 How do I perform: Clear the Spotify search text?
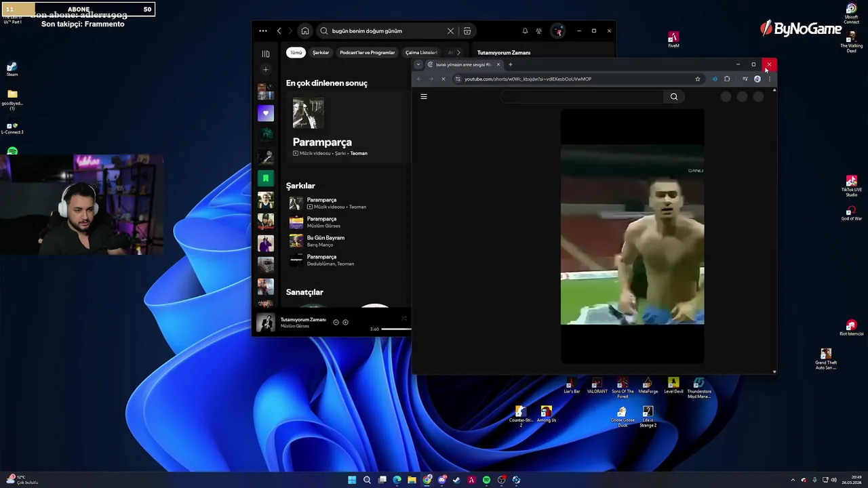point(450,30)
